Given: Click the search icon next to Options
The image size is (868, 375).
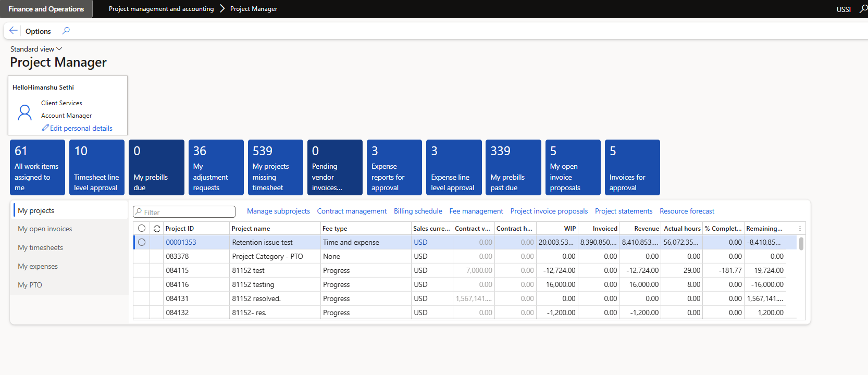Looking at the screenshot, I should coord(66,31).
